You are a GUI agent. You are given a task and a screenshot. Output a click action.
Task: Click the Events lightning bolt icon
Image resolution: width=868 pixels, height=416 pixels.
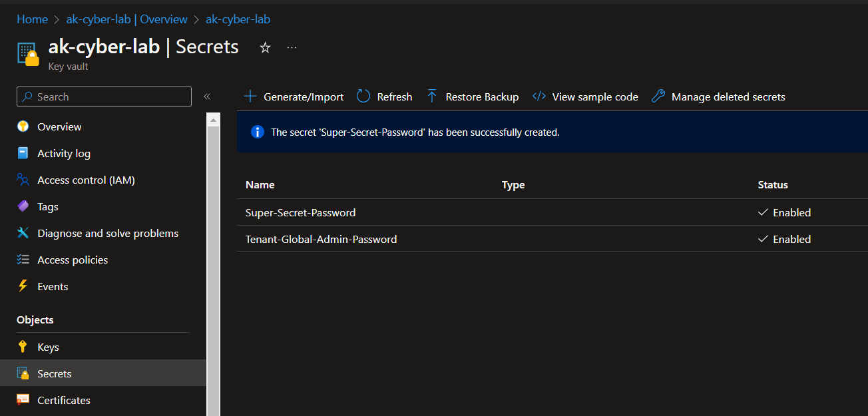(x=23, y=286)
